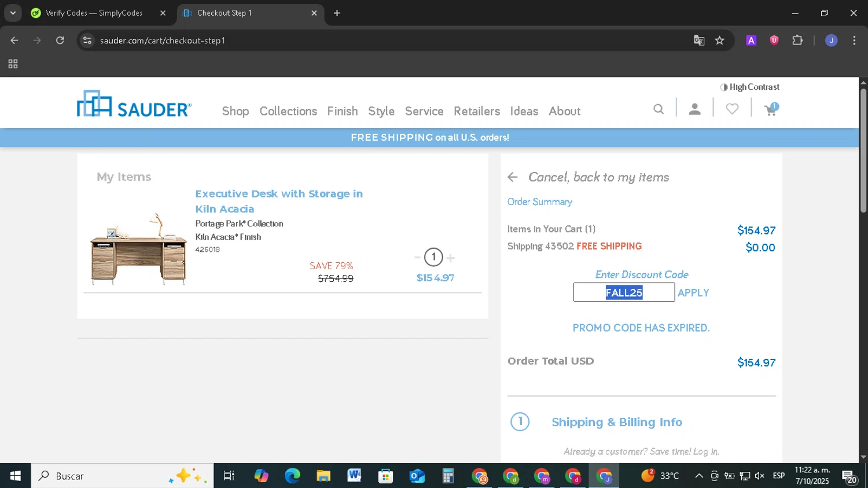Open the apps grid in bookmarks bar

tap(13, 64)
